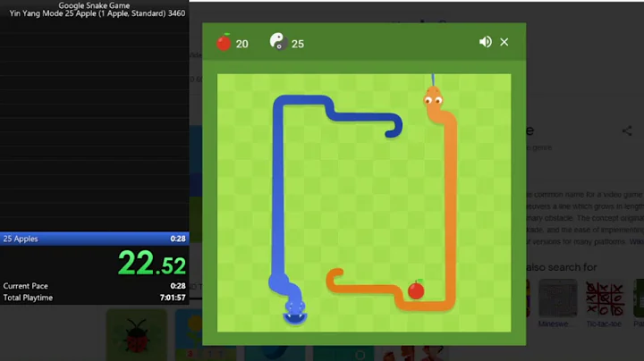Open the Tic-tac-toe game thumbnail behind the overlay

[604, 299]
